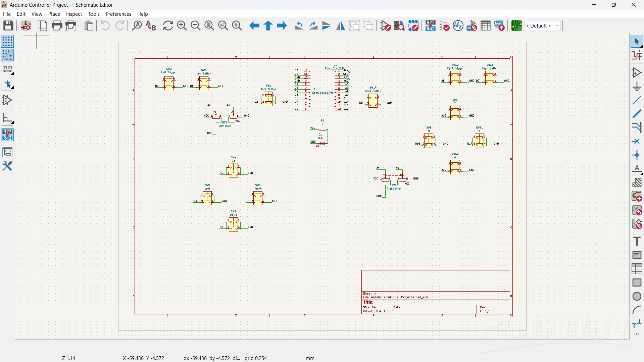Navigate up one sheet

(268, 25)
